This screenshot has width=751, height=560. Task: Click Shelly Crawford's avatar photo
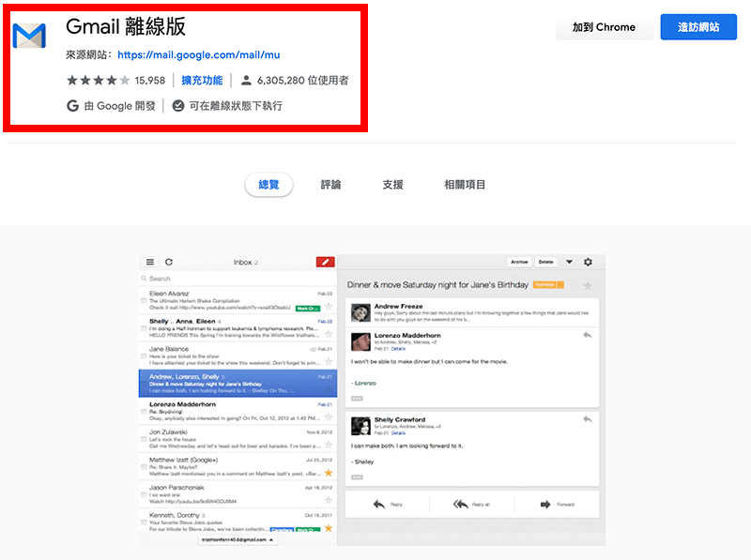click(x=360, y=426)
